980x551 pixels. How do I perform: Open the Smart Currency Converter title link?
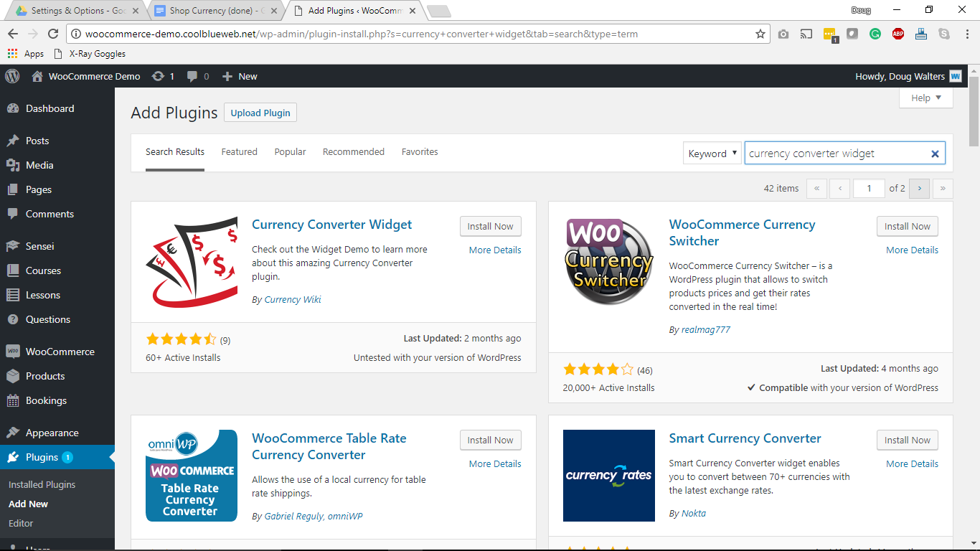pyautogui.click(x=745, y=438)
